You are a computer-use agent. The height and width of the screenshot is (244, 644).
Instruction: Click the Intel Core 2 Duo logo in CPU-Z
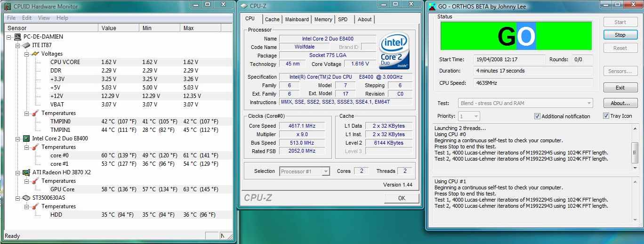click(394, 50)
